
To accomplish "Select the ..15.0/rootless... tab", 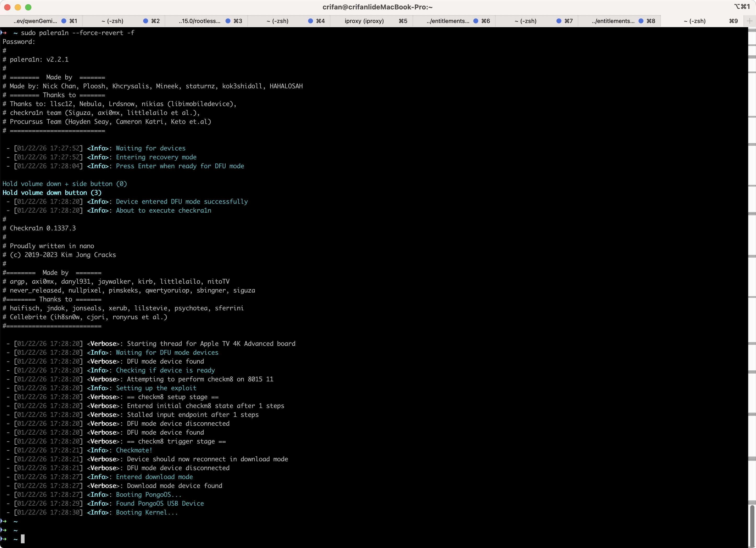I will [206, 21].
